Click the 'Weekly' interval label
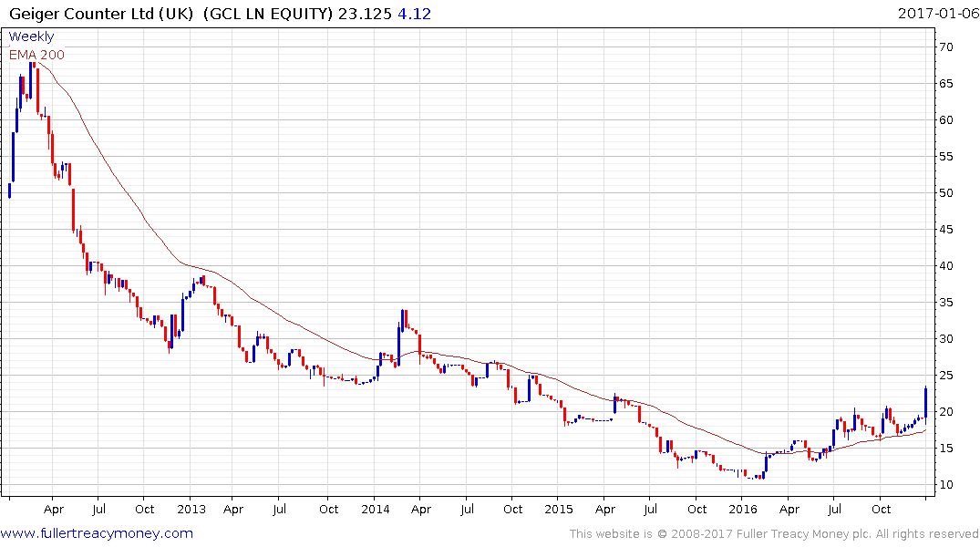Viewport: 980px width, 547px height. click(31, 36)
